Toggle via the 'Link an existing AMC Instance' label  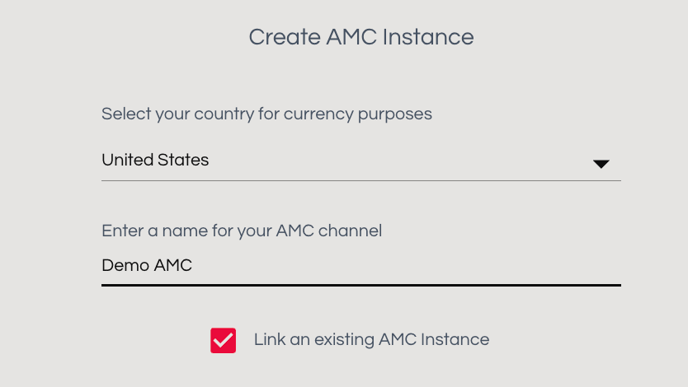point(371,340)
